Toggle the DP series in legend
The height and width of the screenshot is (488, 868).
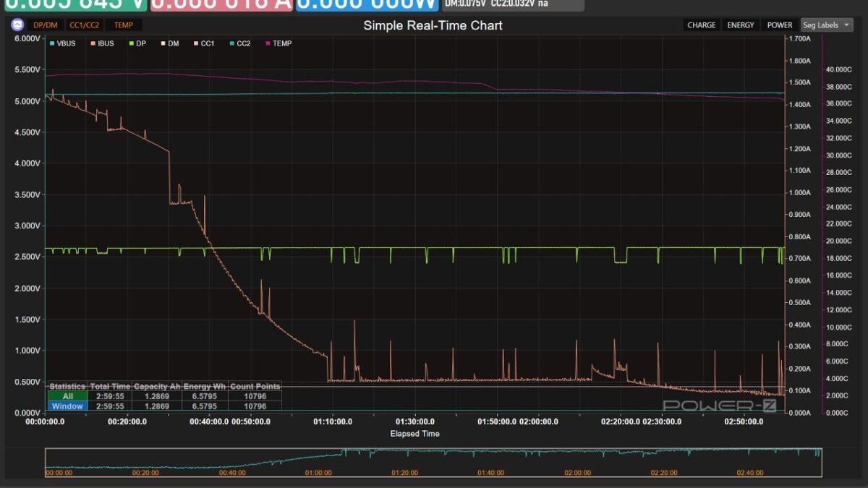pos(137,43)
